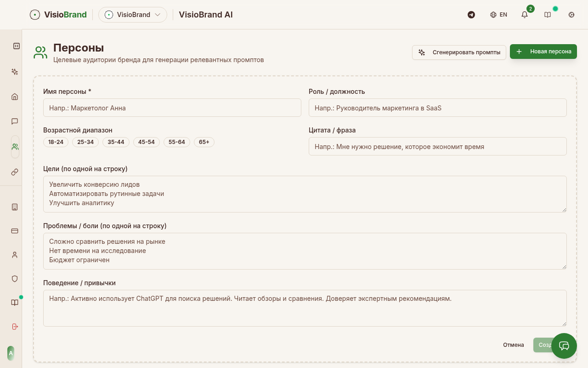The image size is (588, 368).
Task: Open the Telegram channel icon
Action: tap(471, 15)
